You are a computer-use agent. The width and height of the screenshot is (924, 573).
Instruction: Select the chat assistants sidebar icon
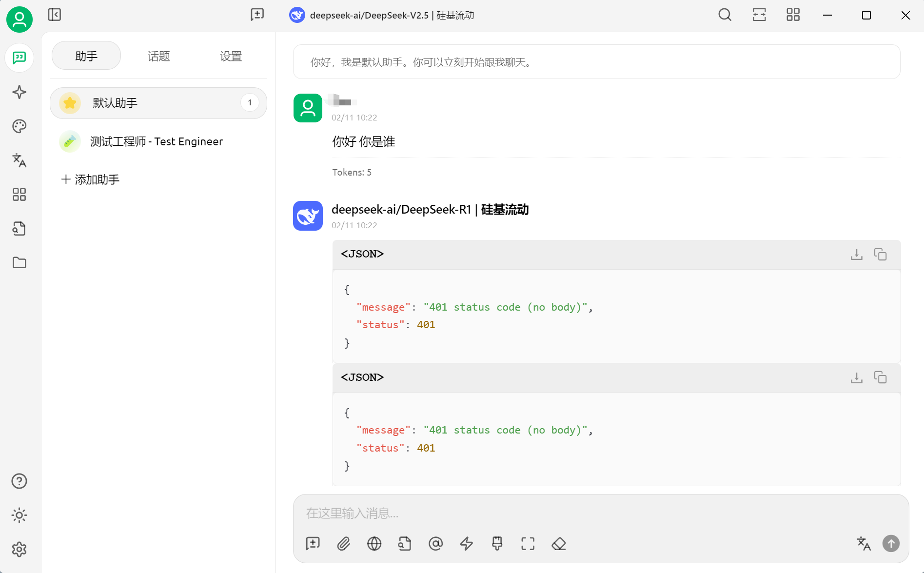coord(20,58)
